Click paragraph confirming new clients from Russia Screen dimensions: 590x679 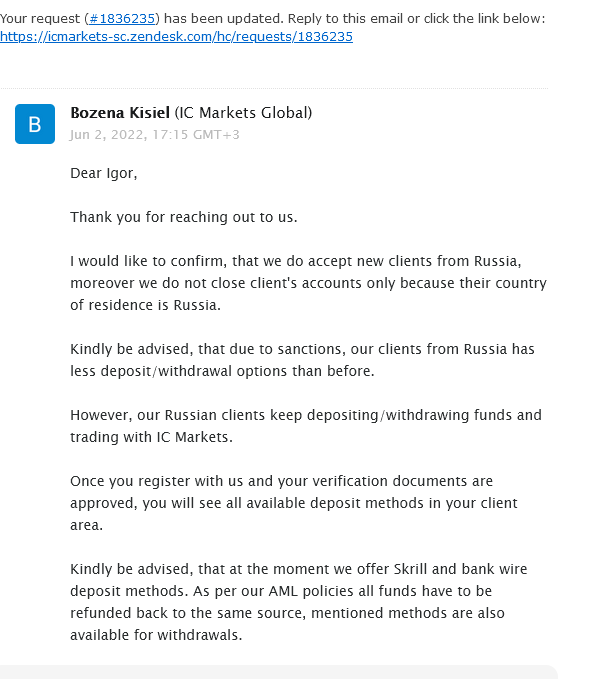pos(308,283)
